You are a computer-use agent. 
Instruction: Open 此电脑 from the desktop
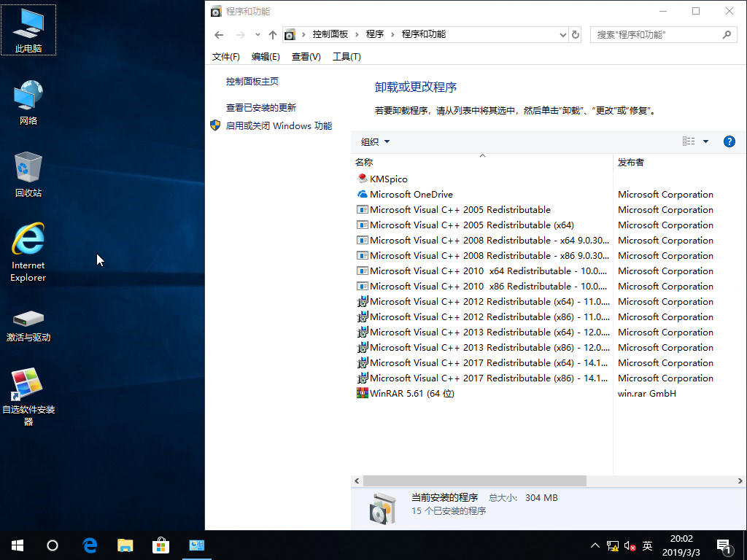[28, 28]
